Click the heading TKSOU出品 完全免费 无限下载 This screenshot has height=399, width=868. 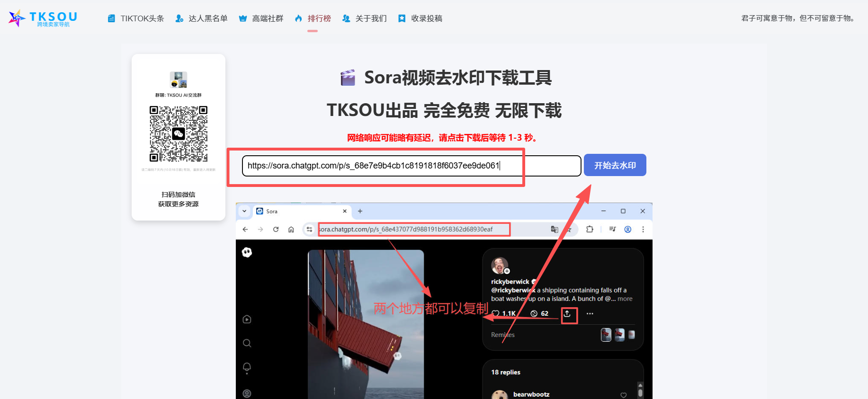444,110
